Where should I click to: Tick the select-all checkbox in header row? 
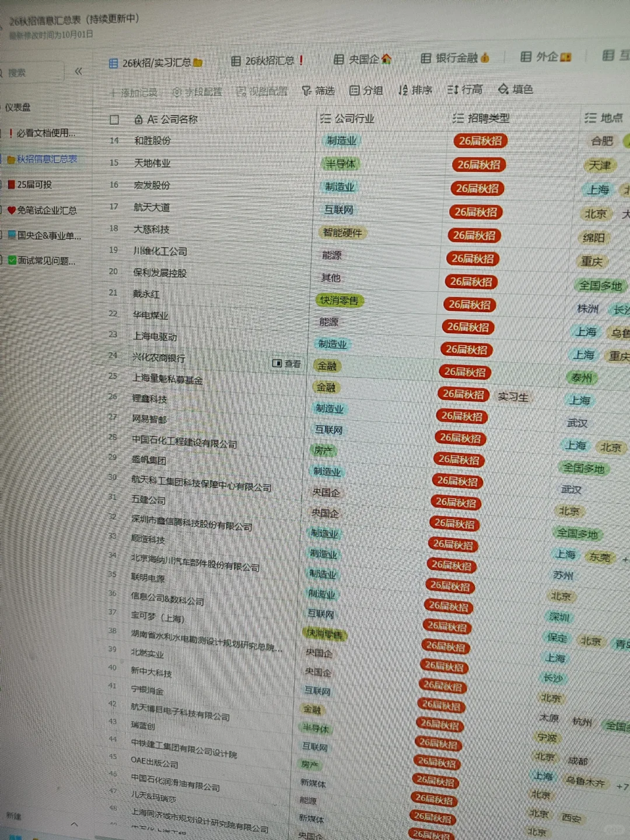(x=114, y=120)
